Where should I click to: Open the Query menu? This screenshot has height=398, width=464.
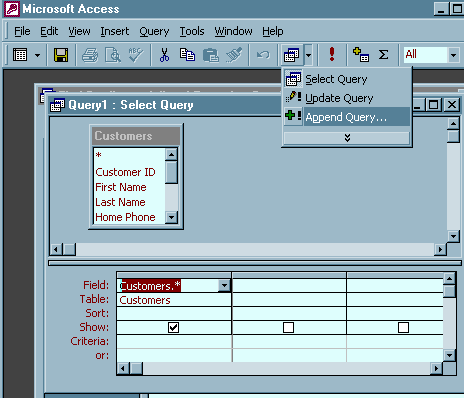154,31
